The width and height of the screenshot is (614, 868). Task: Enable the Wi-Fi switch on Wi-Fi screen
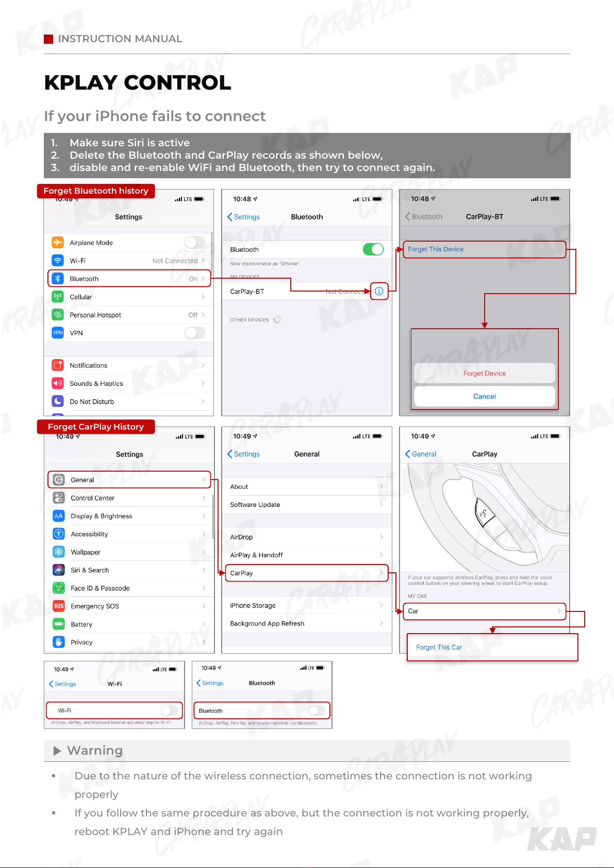click(169, 711)
